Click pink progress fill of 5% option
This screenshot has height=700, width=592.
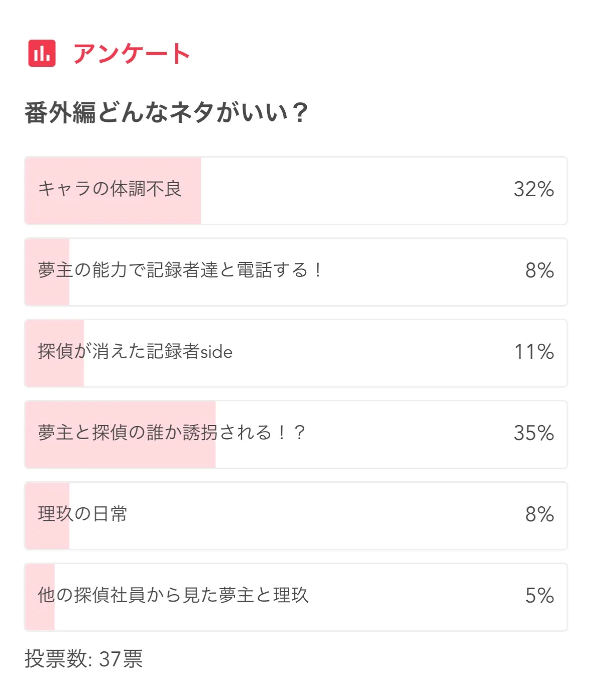[x=40, y=617]
